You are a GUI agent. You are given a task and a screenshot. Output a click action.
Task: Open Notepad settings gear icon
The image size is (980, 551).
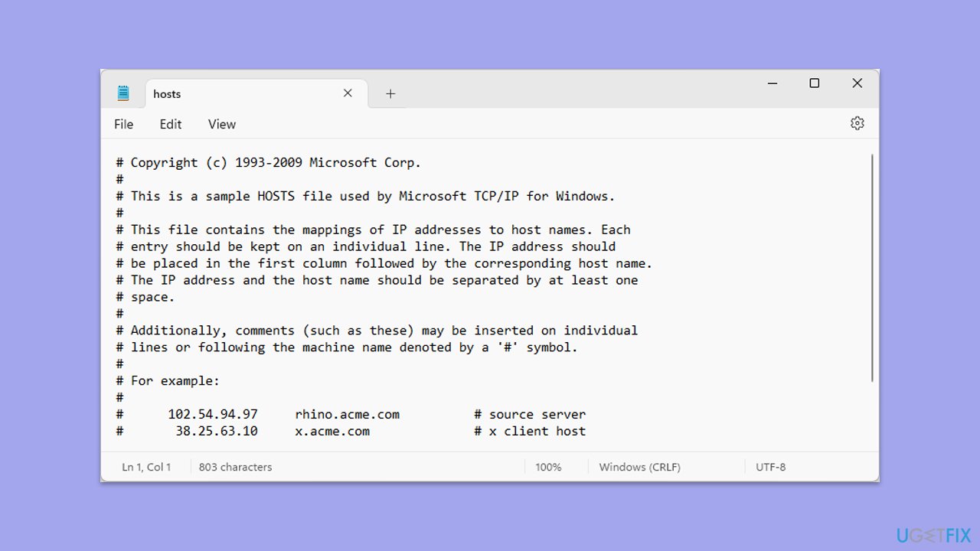coord(857,123)
